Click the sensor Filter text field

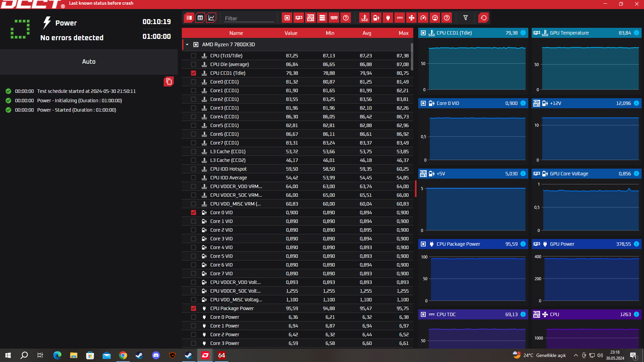pos(249,18)
